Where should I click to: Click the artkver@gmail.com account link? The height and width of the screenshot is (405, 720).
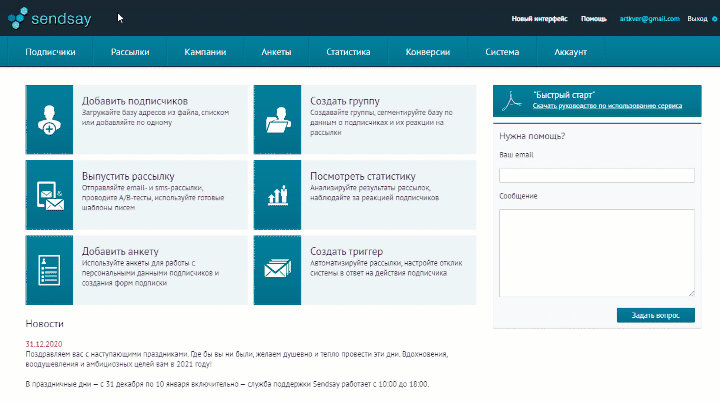[x=649, y=19]
